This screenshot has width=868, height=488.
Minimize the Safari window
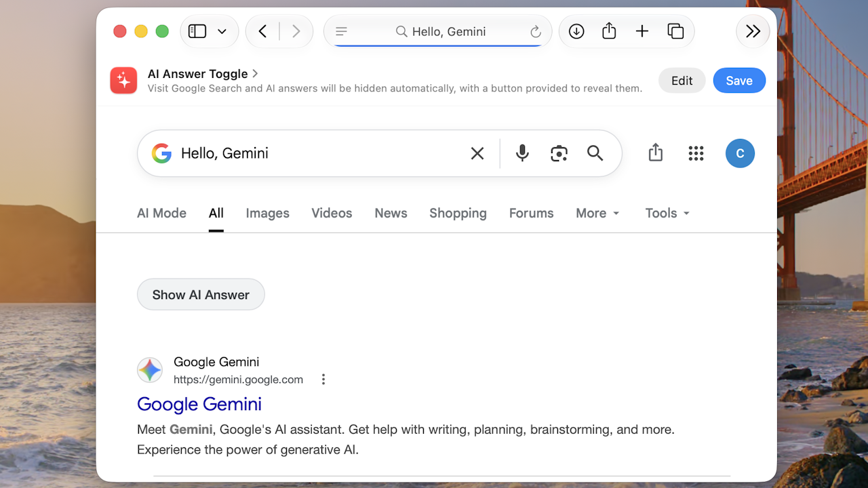click(141, 31)
